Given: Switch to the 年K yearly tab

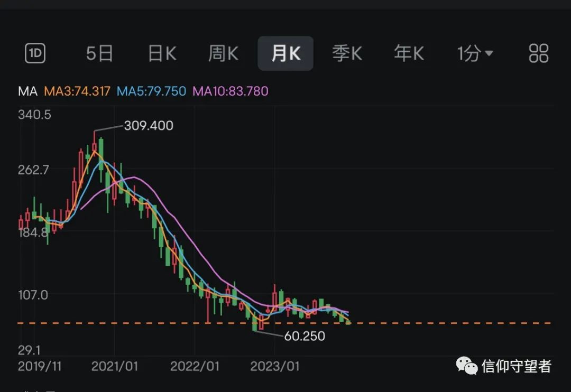Looking at the screenshot, I should point(409,53).
